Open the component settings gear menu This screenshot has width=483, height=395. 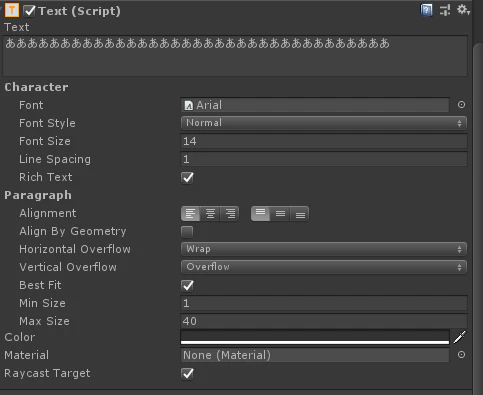(x=463, y=10)
